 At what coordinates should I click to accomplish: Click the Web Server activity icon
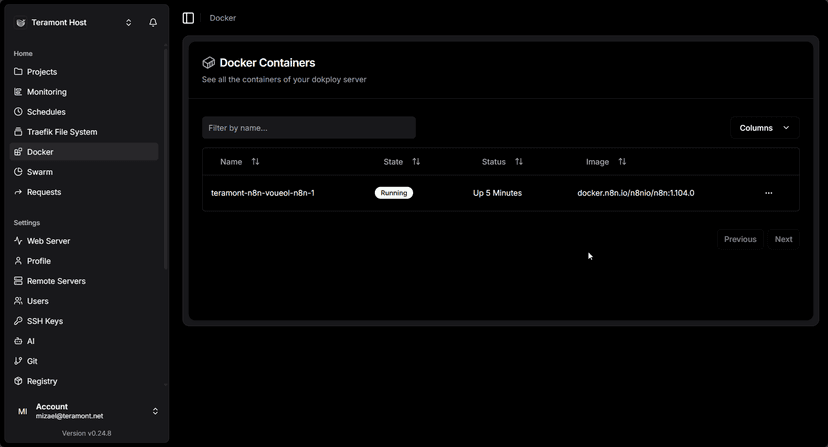(18, 240)
